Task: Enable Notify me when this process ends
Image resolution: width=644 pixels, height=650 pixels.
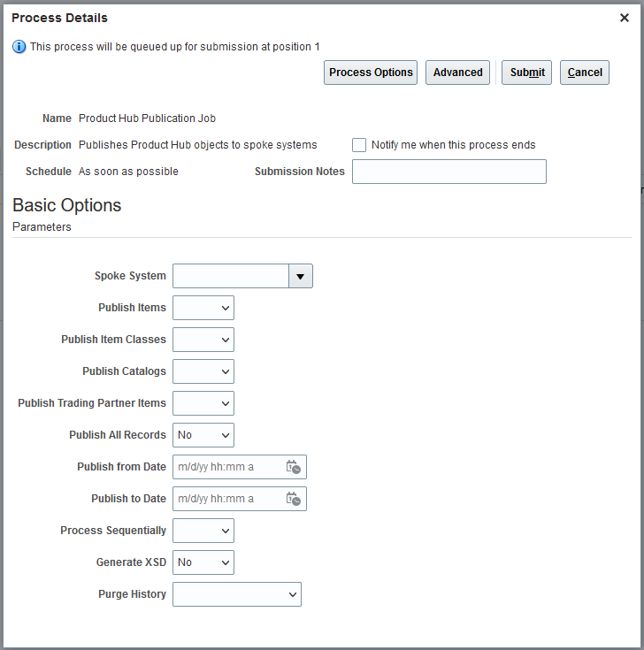Action: 358,145
